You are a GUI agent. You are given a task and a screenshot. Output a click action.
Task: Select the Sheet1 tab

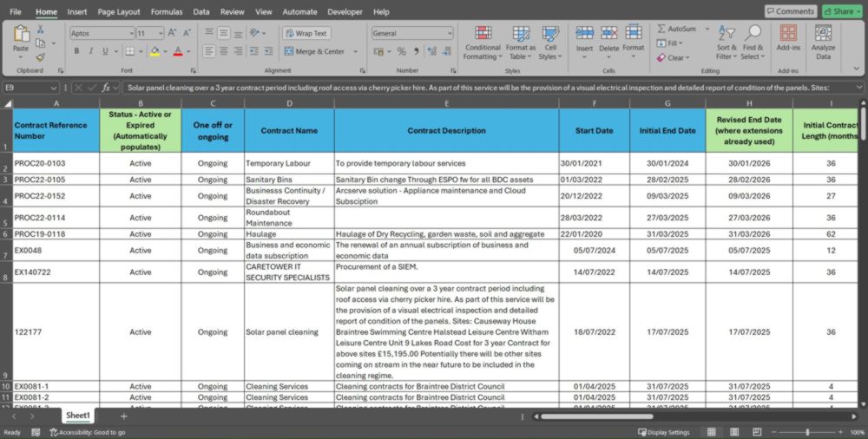point(79,416)
